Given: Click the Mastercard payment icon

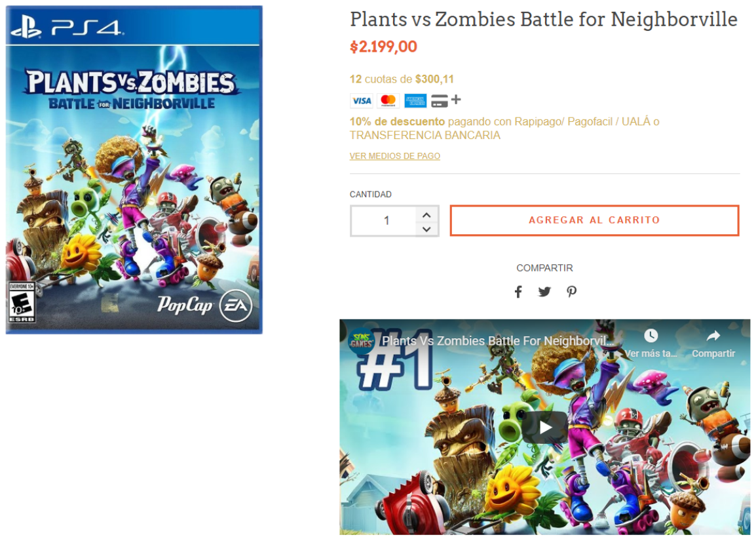Looking at the screenshot, I should point(388,100).
